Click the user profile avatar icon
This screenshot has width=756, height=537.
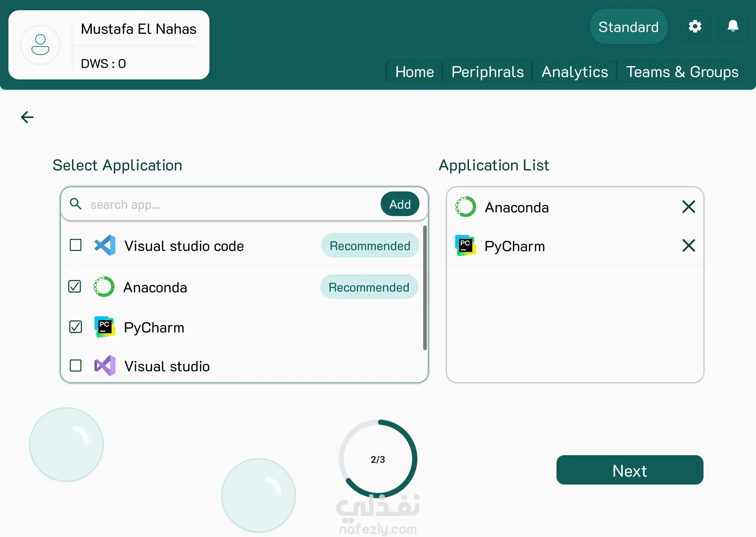pos(40,45)
